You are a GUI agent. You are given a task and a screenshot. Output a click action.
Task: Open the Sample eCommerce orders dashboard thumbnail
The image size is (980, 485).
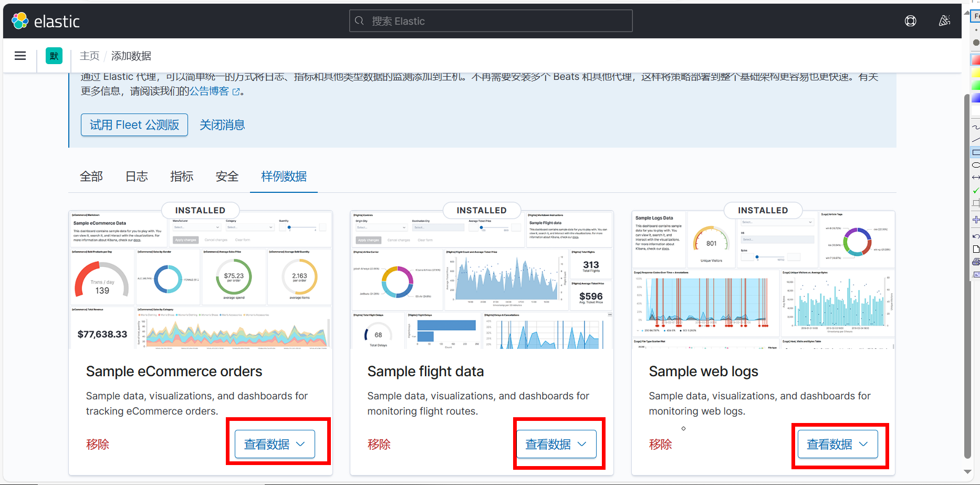point(201,280)
